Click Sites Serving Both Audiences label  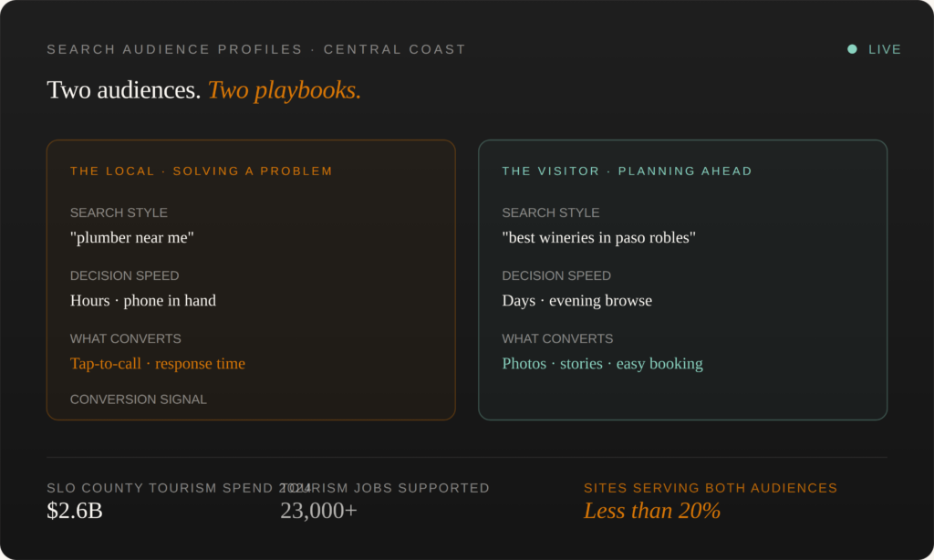tap(710, 488)
